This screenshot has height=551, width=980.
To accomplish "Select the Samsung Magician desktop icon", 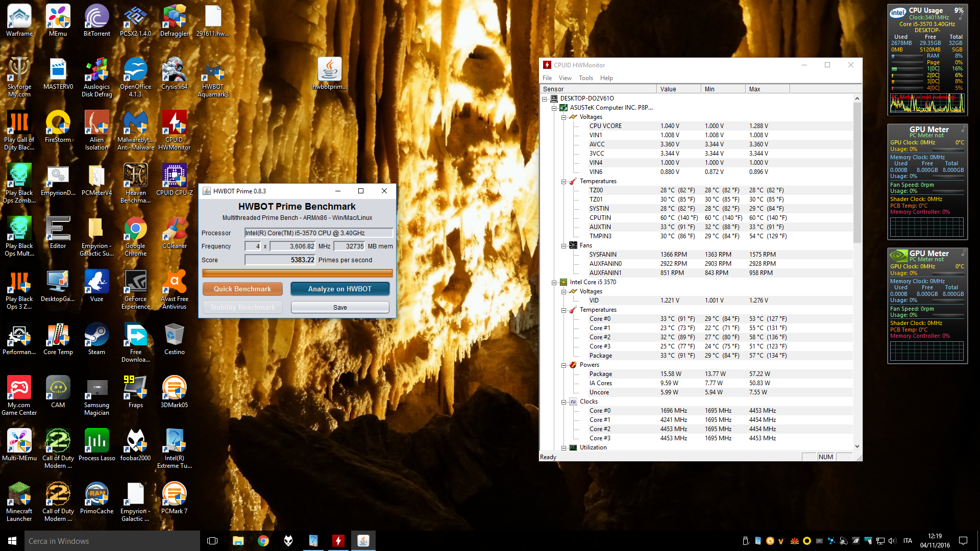I will pos(97,396).
